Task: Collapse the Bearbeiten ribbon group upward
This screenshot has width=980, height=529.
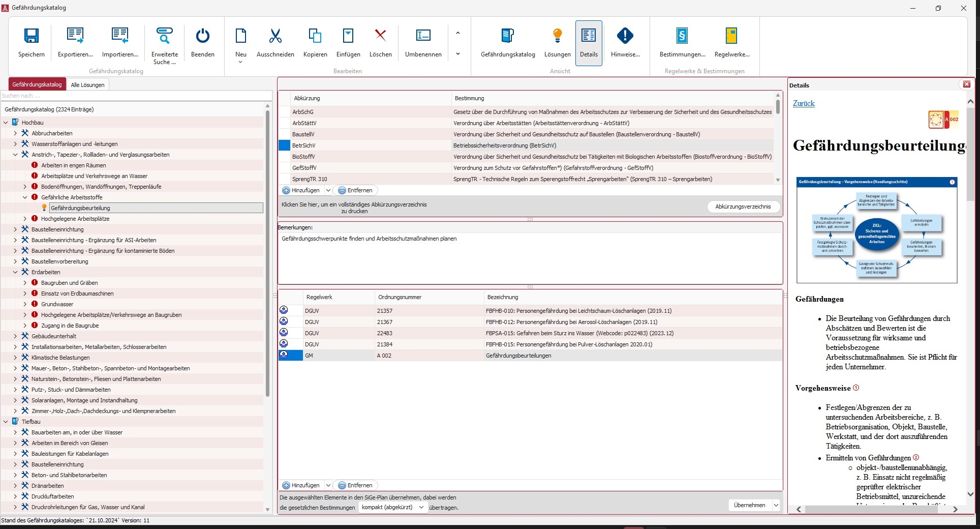Action: click(x=458, y=34)
